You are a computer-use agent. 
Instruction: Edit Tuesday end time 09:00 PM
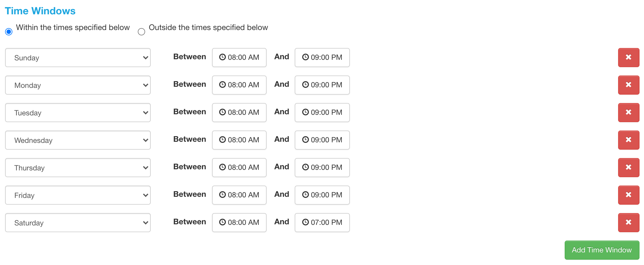[322, 113]
